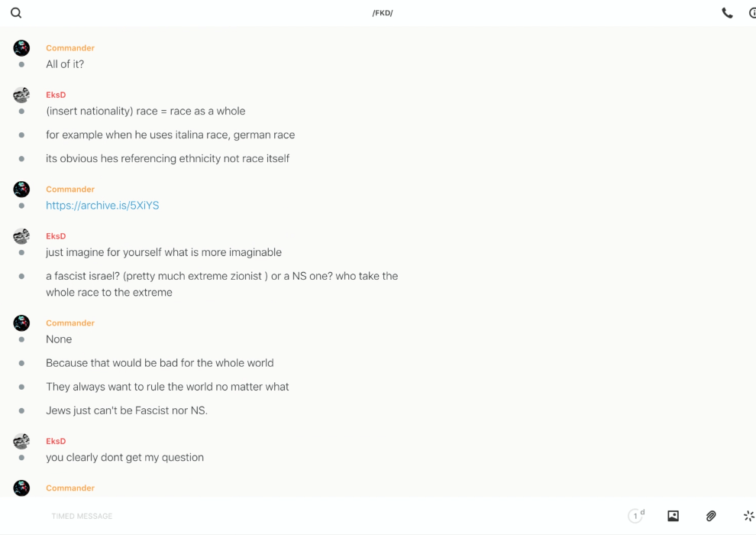Click the Commander name above "All of it?"
The image size is (756, 535).
[70, 48]
